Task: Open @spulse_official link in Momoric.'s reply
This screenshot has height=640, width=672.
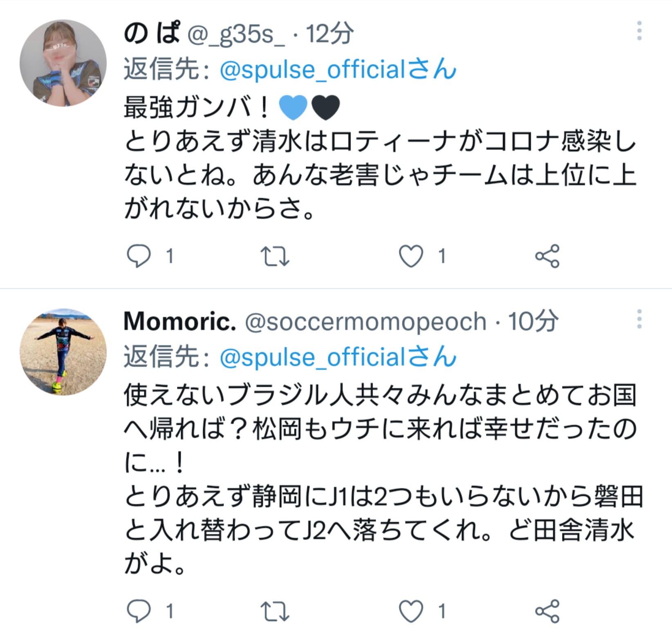Action: (x=338, y=357)
